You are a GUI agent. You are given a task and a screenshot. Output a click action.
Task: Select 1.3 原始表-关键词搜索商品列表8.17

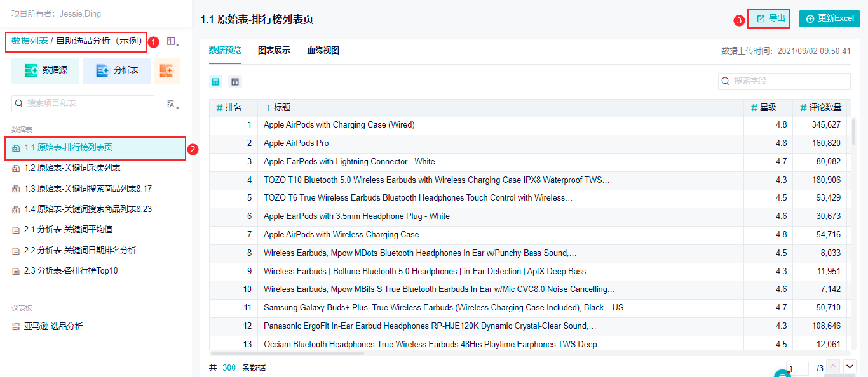coord(88,189)
